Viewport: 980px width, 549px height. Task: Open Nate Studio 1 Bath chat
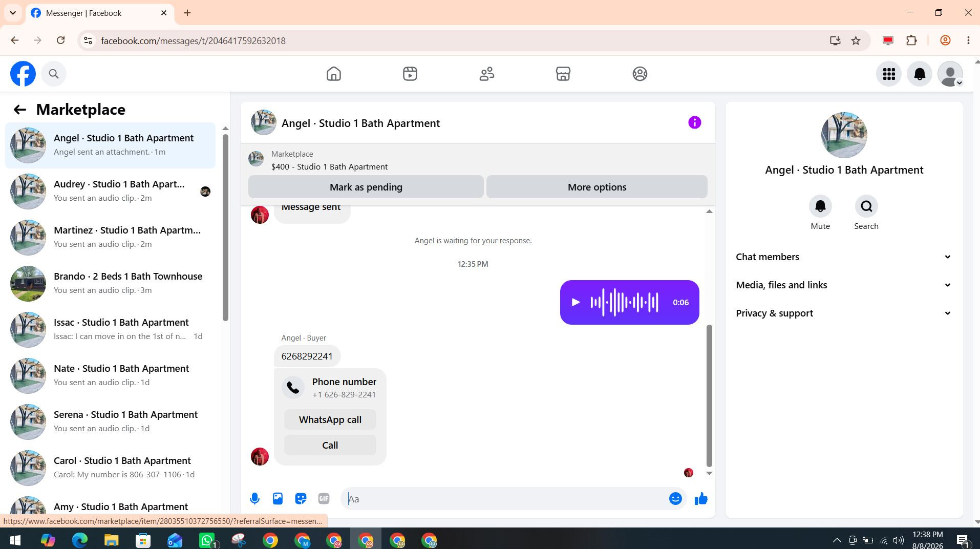coord(110,376)
